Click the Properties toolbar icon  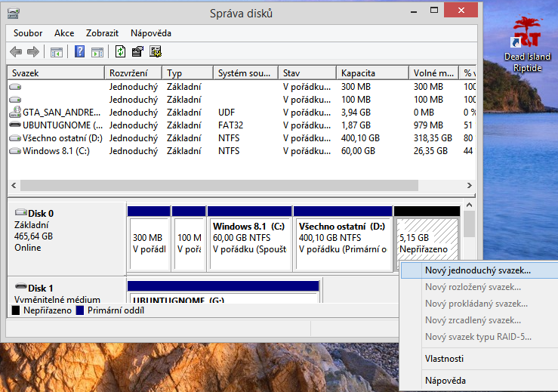pyautogui.click(x=137, y=52)
